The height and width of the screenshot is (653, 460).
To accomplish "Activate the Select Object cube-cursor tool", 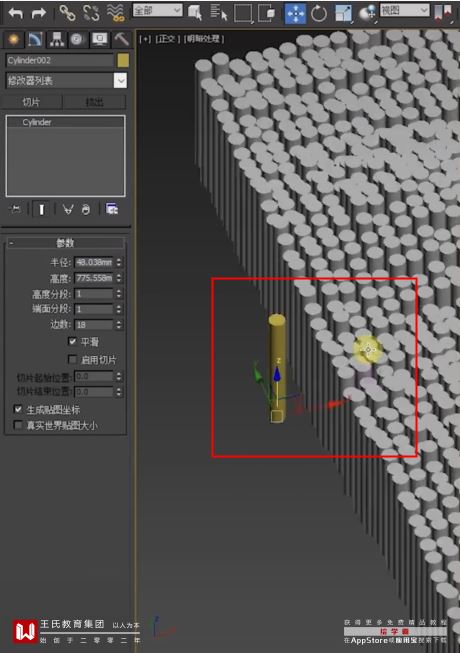I will pyautogui.click(x=195, y=12).
